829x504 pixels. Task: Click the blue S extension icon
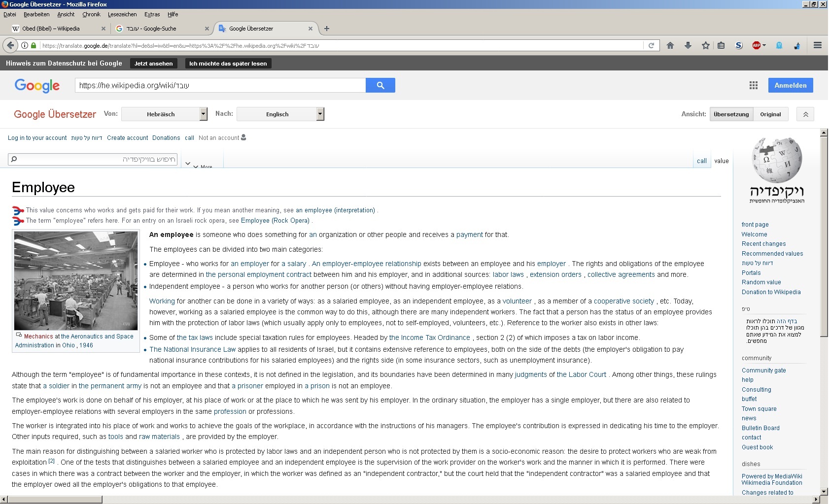click(739, 45)
